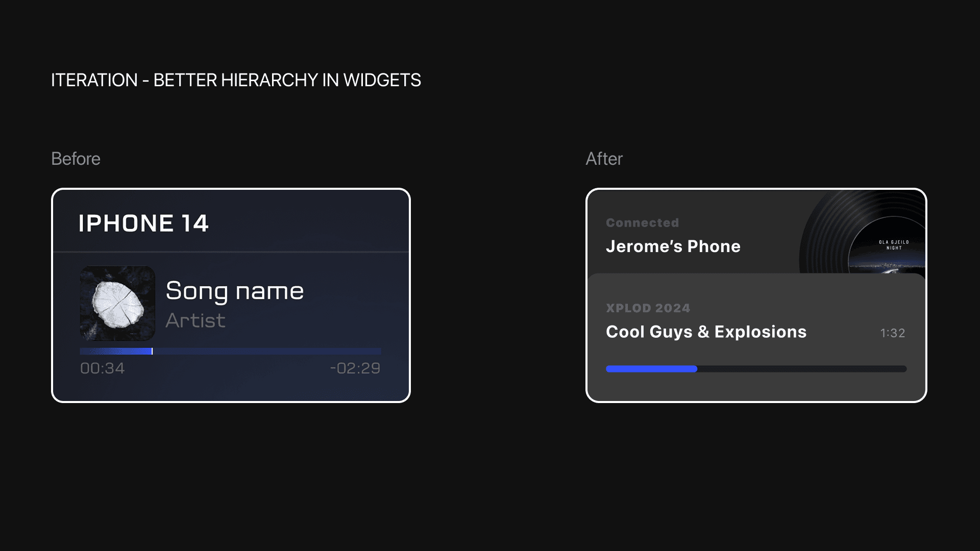Click the IPHONE 14 device title
This screenshot has height=551, width=980.
tap(143, 223)
